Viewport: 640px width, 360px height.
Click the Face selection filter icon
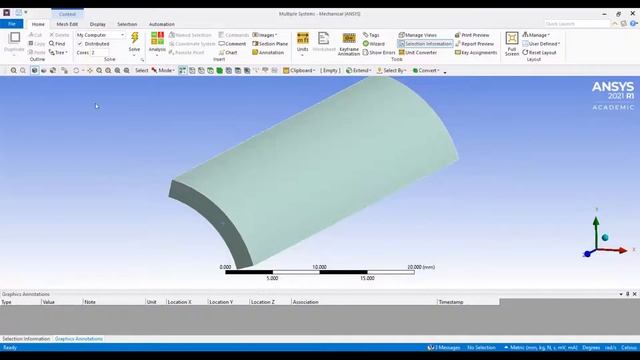(x=210, y=71)
